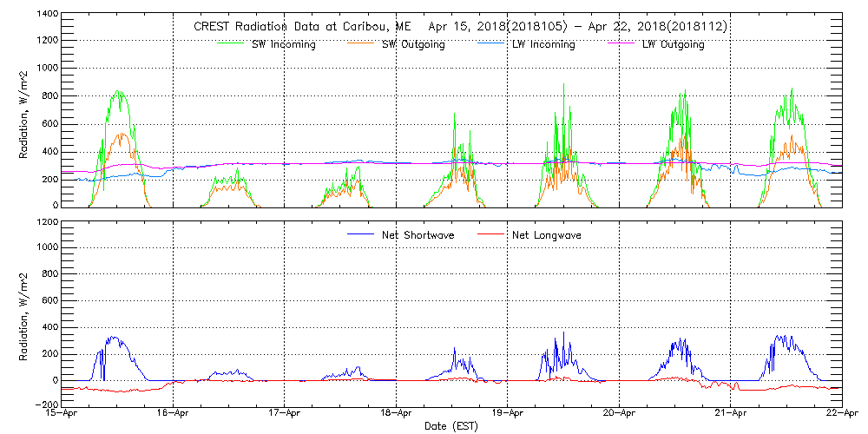Select the 21-Apr date tick label
This screenshot has width=868, height=434.
pyautogui.click(x=731, y=413)
